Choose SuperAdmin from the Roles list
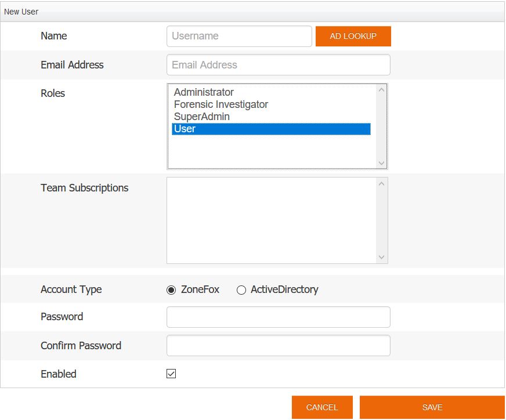 (201, 117)
